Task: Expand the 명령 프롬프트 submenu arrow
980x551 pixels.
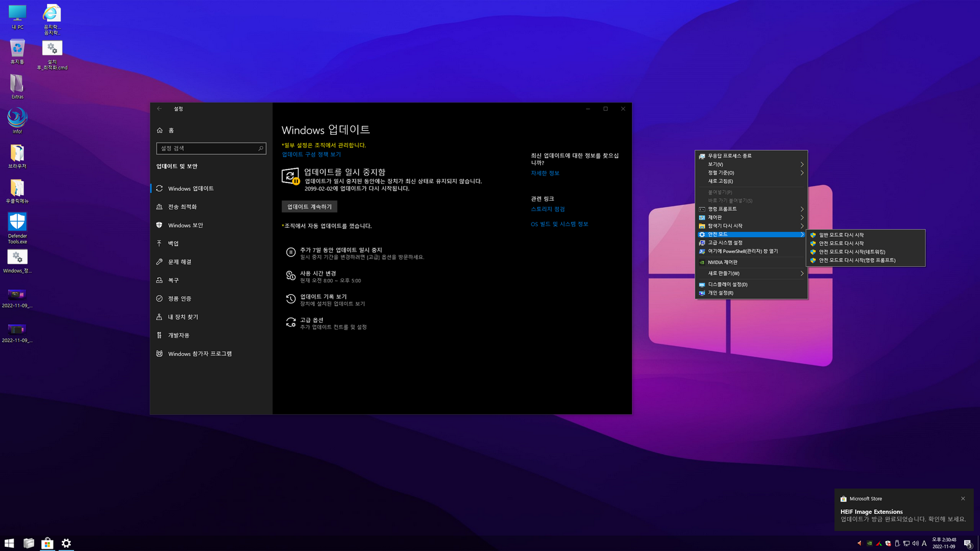Action: click(802, 209)
